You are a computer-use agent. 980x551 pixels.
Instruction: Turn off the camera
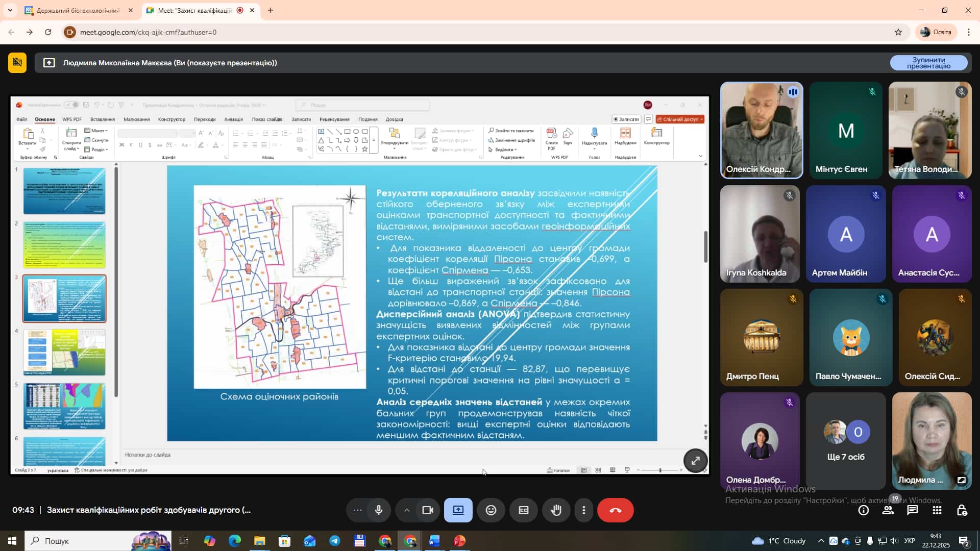pyautogui.click(x=427, y=510)
